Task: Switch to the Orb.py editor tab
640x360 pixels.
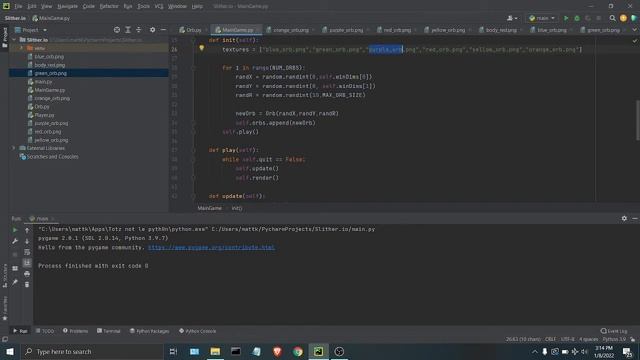Action: point(190,30)
